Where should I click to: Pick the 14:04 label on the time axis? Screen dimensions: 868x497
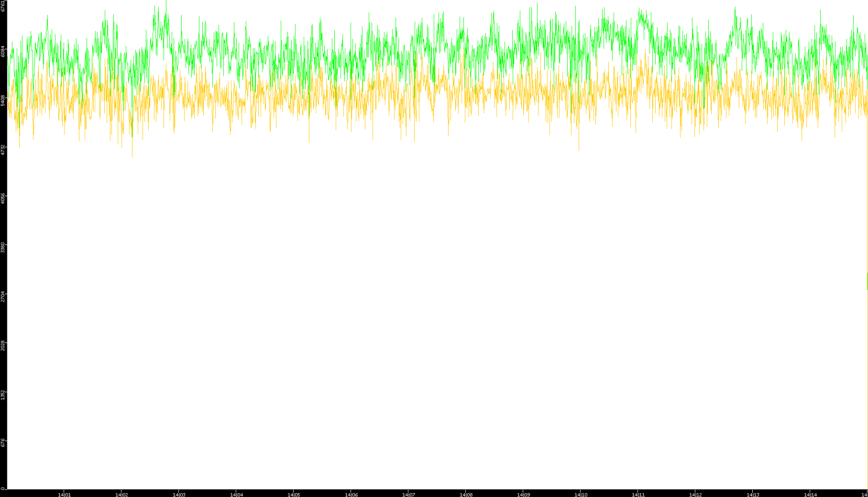236,495
